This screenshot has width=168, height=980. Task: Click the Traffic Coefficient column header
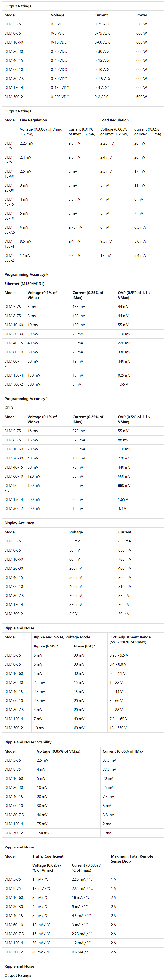click(48, 856)
